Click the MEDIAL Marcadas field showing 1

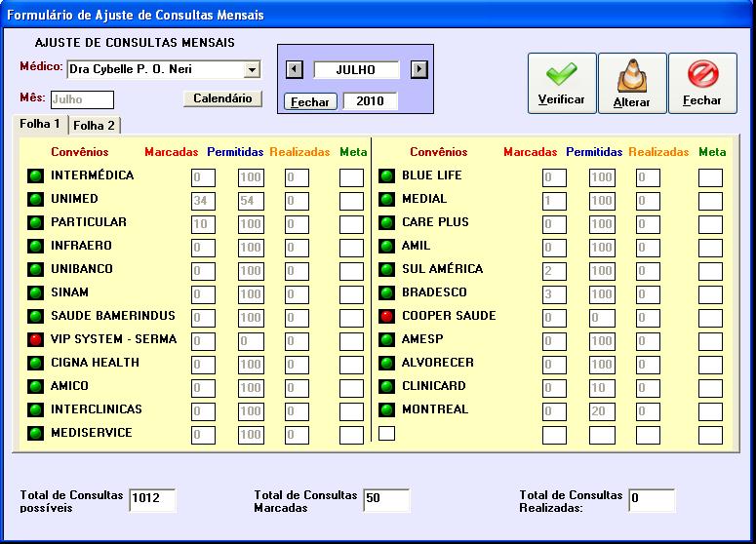coord(554,201)
